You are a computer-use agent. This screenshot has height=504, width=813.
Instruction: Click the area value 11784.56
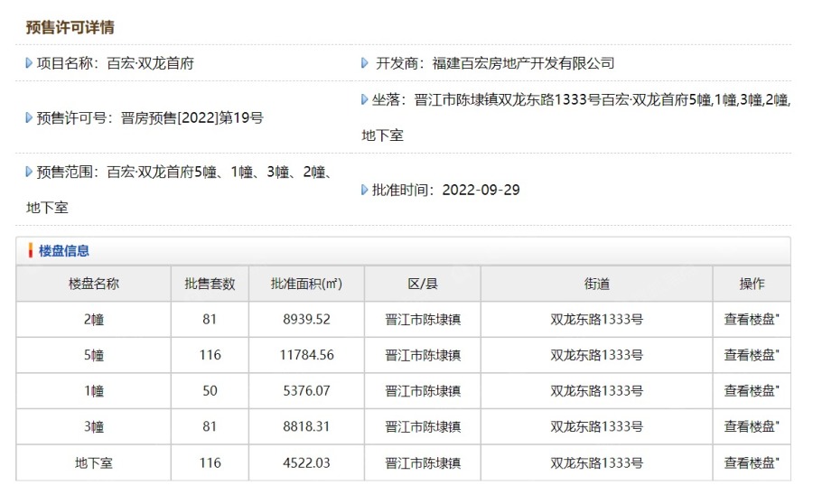pyautogui.click(x=306, y=355)
